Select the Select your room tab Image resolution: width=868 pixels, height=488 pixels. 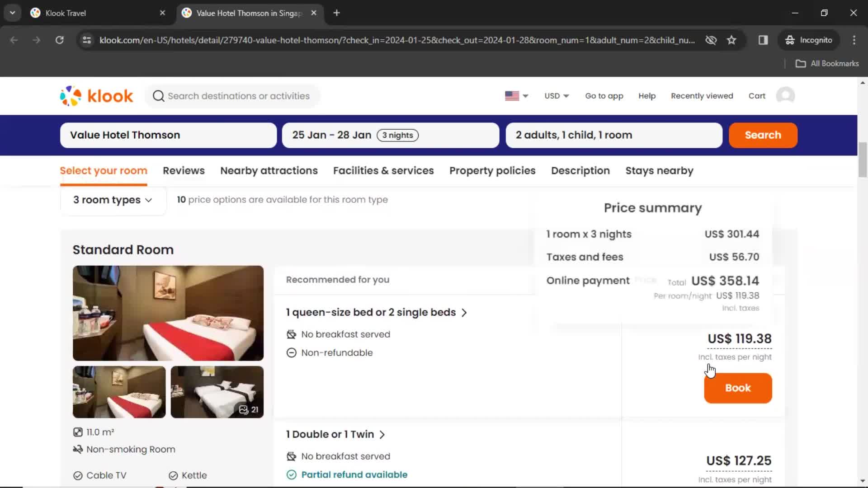[104, 171]
